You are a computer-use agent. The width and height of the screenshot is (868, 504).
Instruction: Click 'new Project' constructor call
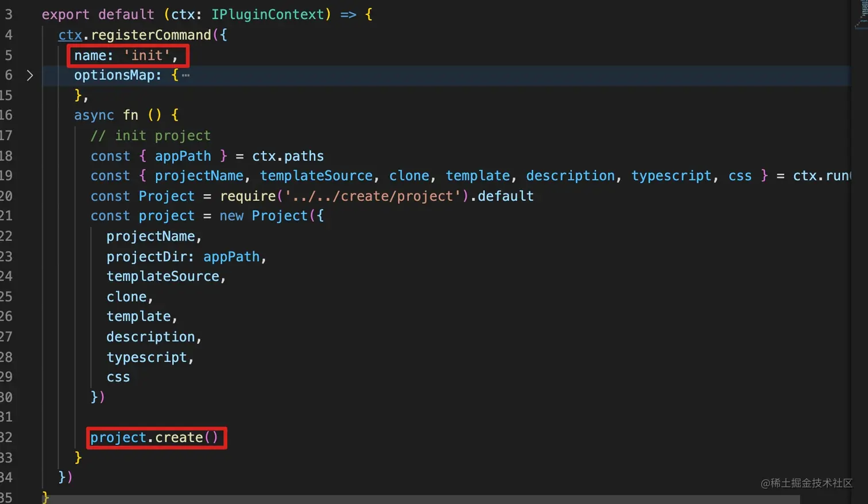pyautogui.click(x=264, y=216)
